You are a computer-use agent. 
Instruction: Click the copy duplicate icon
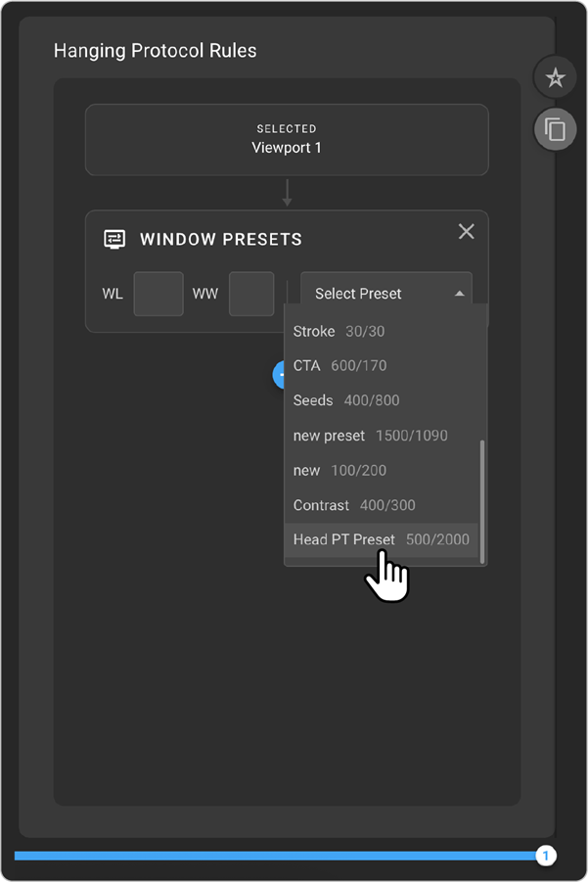555,129
